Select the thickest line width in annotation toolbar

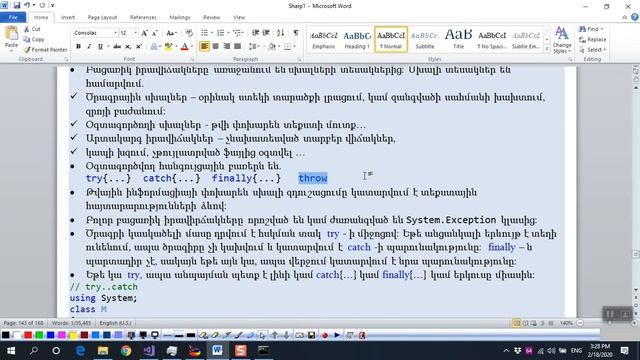191,336
